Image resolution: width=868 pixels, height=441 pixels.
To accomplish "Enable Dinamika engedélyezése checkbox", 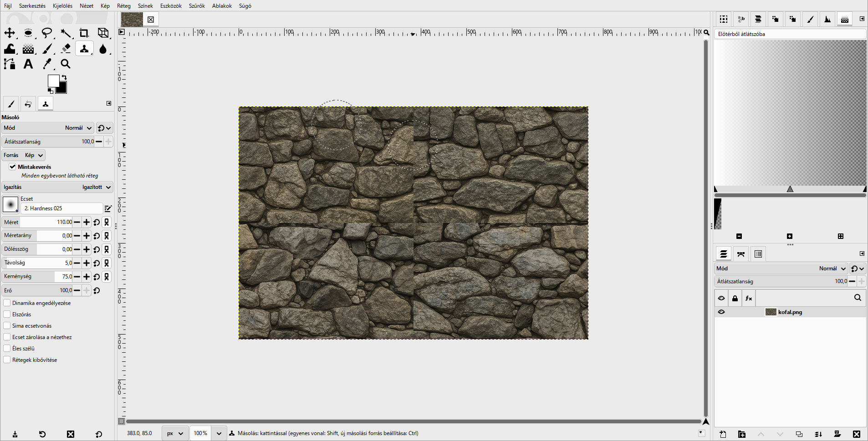I will pyautogui.click(x=7, y=303).
